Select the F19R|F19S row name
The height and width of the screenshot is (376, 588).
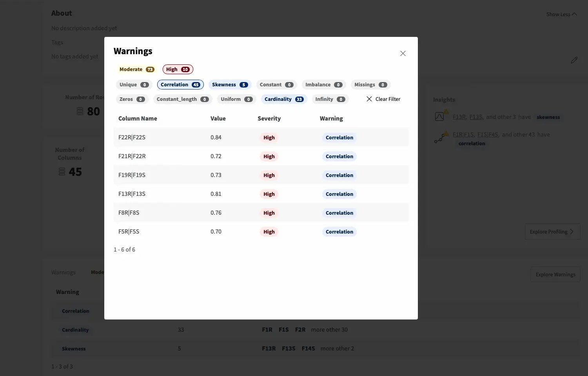[x=132, y=175]
